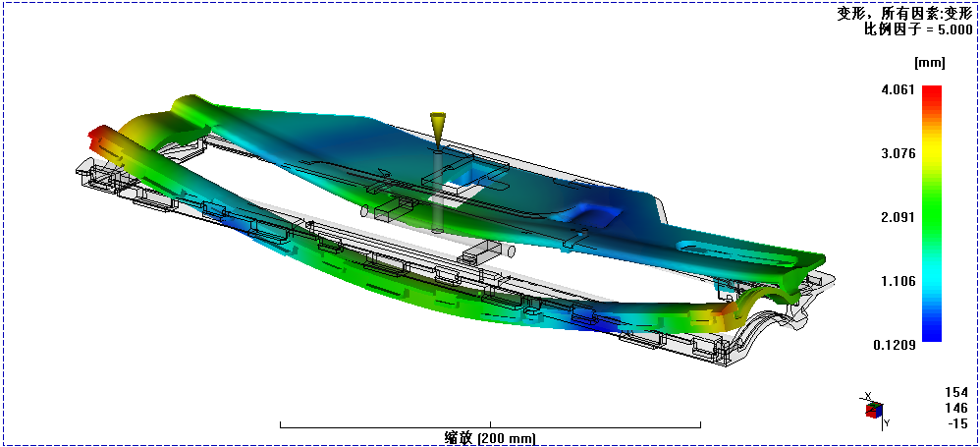Screen dimensions: 980x447
Task: Click the legend maximum value 4.061
Action: (x=898, y=90)
